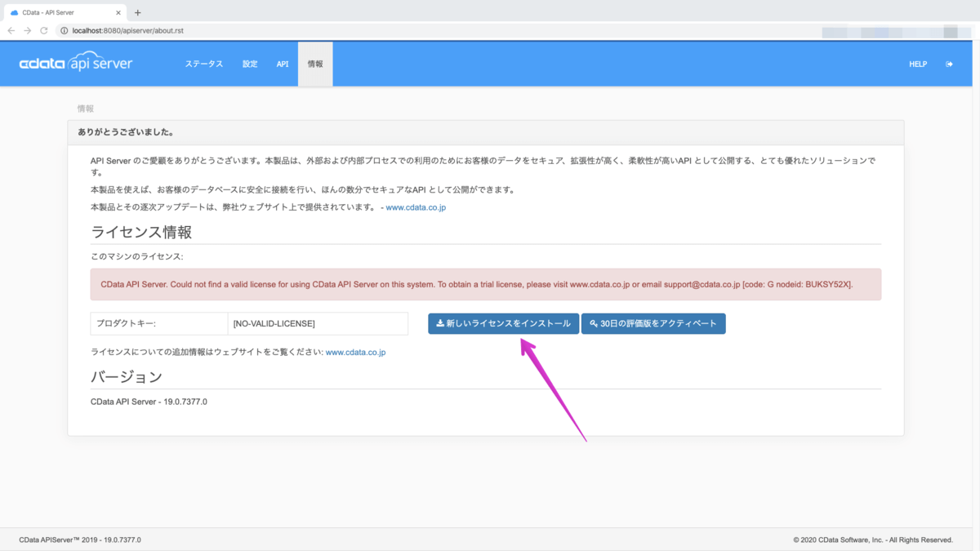Click 新しいライセンスをインストール button
Screen dimensions: 980x551
[504, 323]
